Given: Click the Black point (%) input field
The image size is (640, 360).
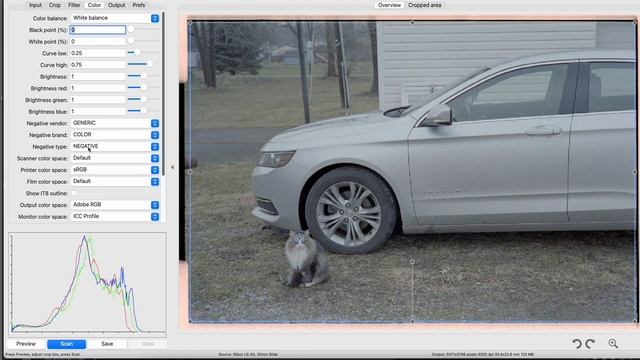Looking at the screenshot, I should point(98,30).
